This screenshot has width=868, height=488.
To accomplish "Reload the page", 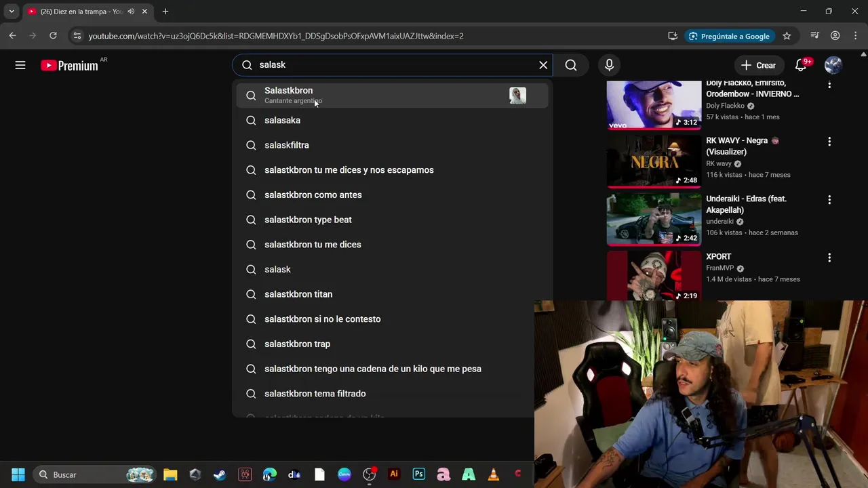I will coord(53,36).
